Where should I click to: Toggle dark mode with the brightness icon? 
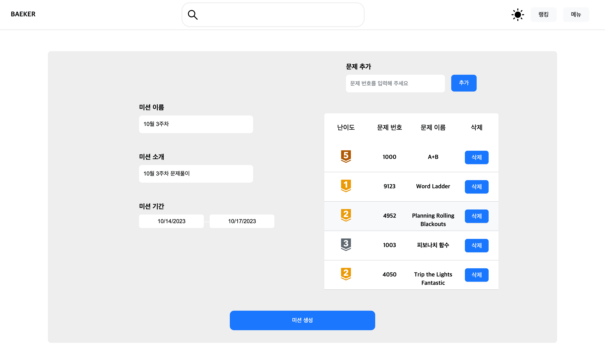click(x=518, y=14)
